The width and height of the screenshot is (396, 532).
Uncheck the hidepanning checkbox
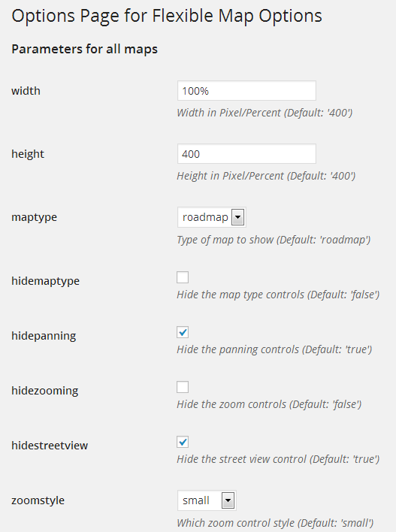(x=183, y=332)
